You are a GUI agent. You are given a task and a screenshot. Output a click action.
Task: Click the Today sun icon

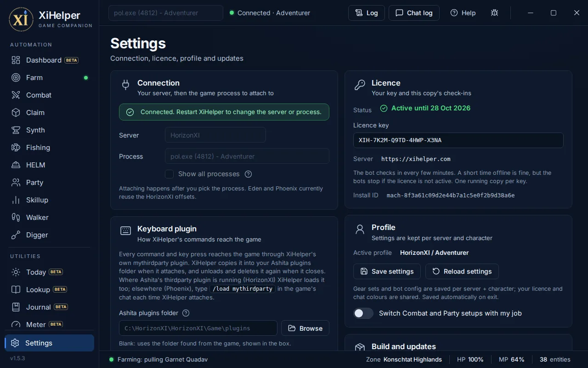coord(16,272)
